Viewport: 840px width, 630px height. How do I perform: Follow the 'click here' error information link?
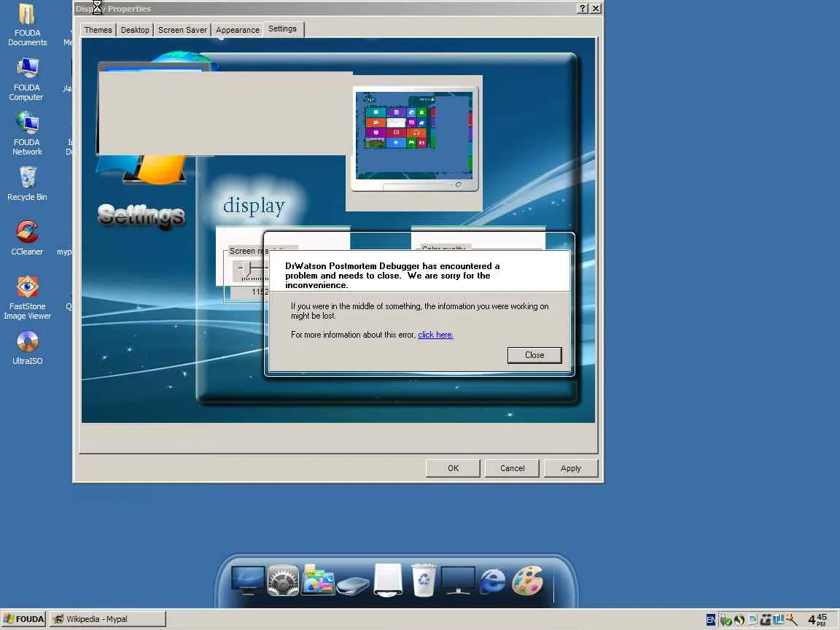[x=435, y=335]
